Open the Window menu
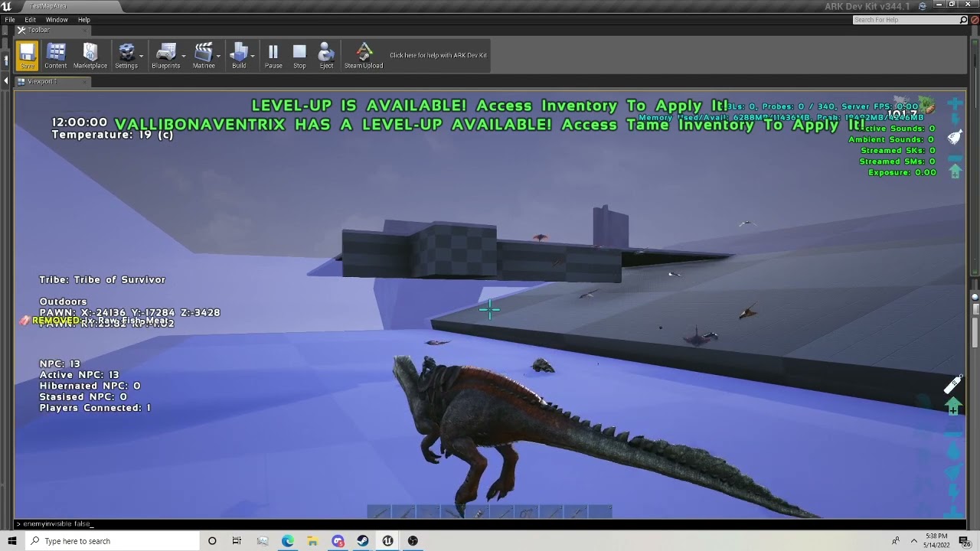This screenshot has width=980, height=551. [x=57, y=19]
